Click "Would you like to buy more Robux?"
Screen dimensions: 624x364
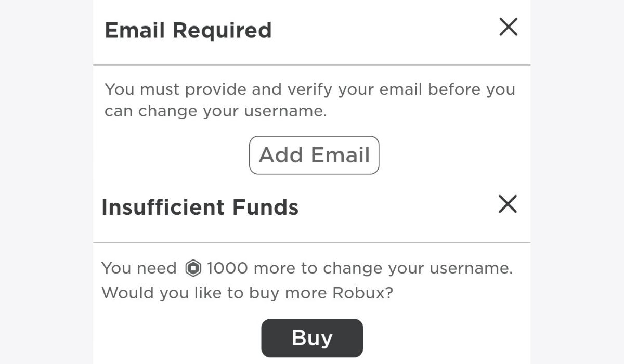(247, 293)
